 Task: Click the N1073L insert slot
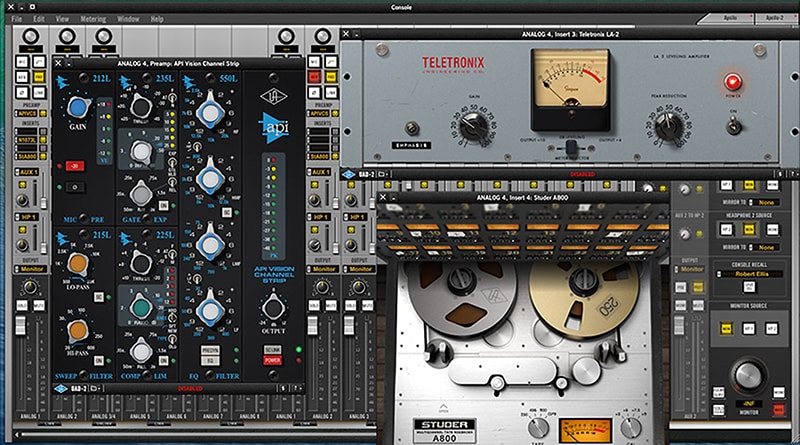point(27,140)
